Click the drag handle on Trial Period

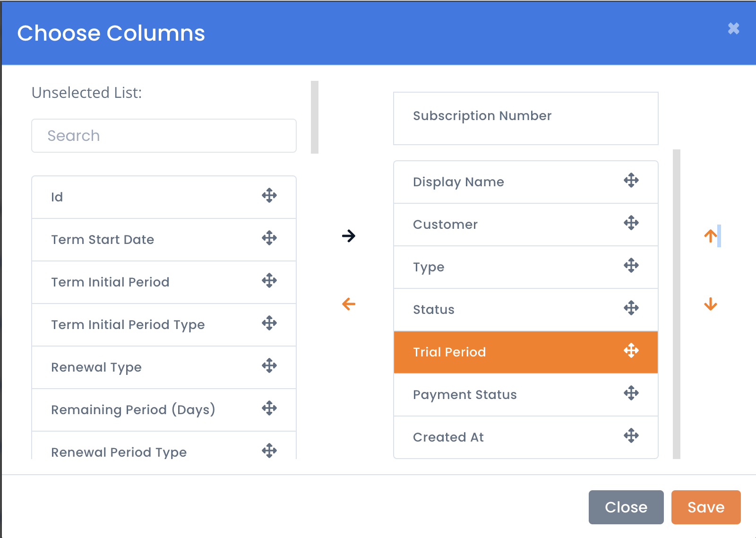(x=631, y=350)
